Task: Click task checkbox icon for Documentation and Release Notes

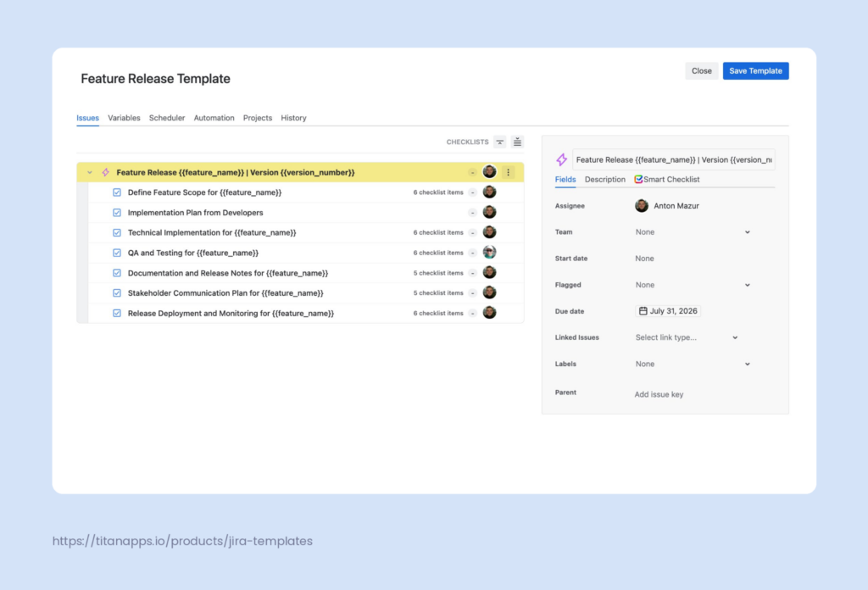Action: point(117,273)
